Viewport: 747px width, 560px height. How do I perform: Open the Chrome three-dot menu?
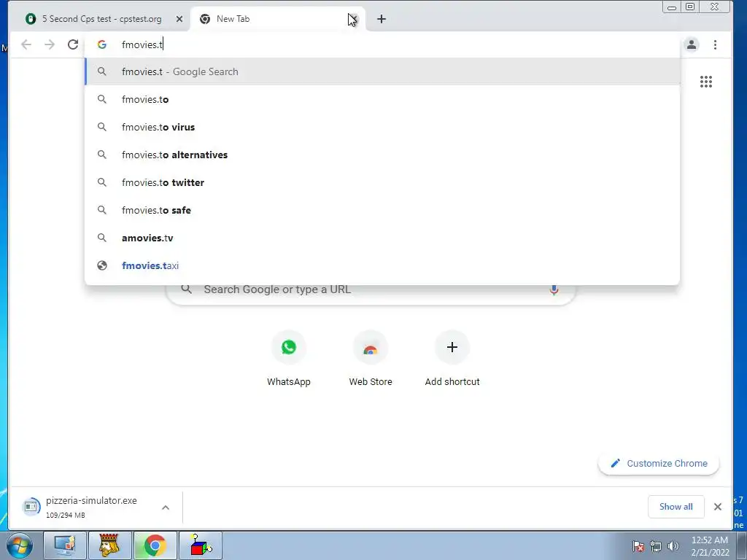click(715, 44)
